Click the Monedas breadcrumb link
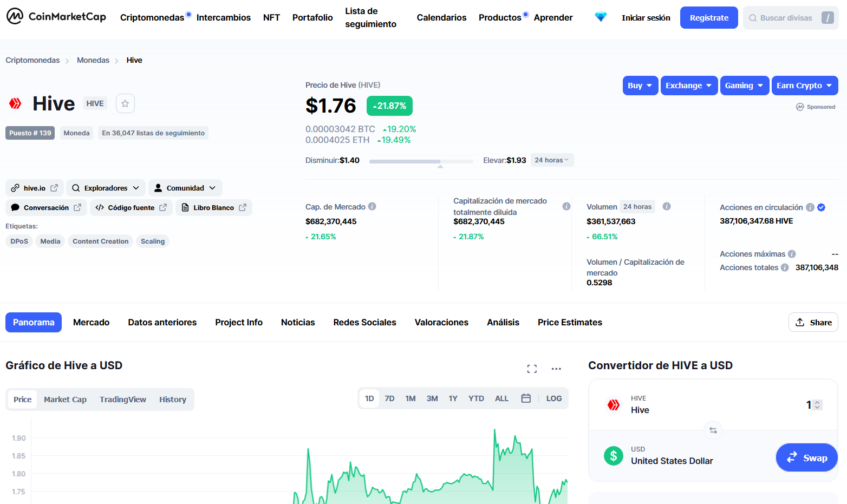Viewport: 847px width, 504px height. 93,60
